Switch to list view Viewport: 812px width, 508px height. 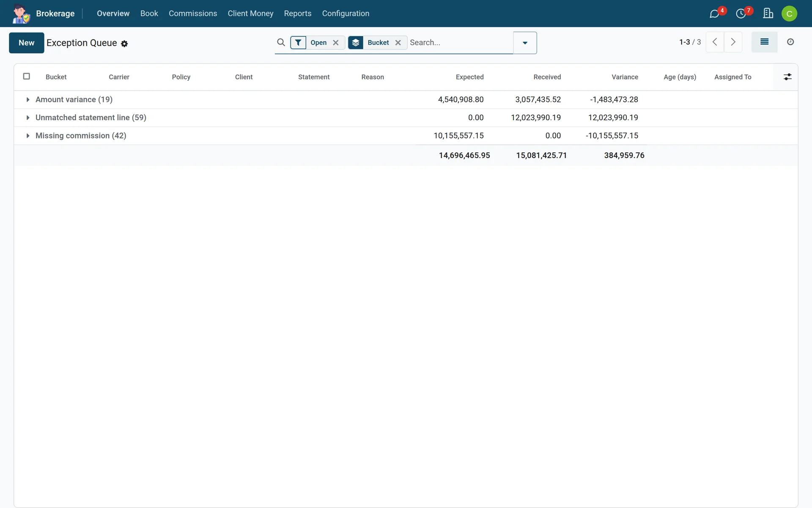click(x=764, y=42)
